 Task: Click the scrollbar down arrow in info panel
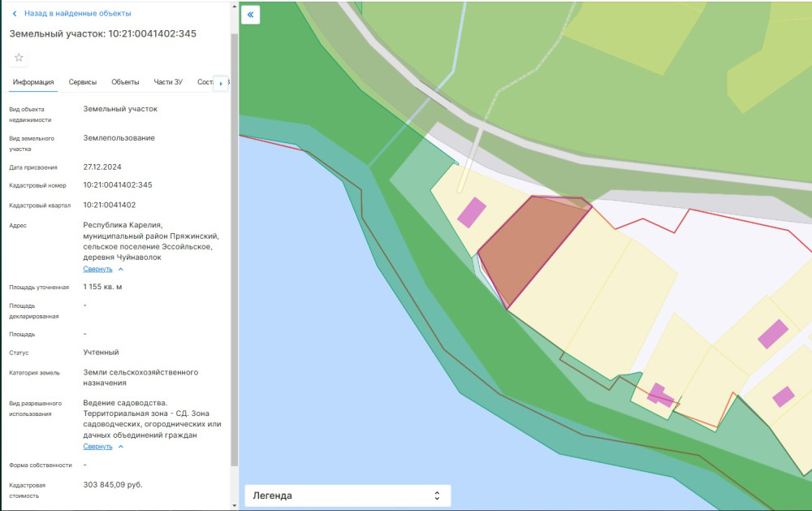click(x=235, y=505)
